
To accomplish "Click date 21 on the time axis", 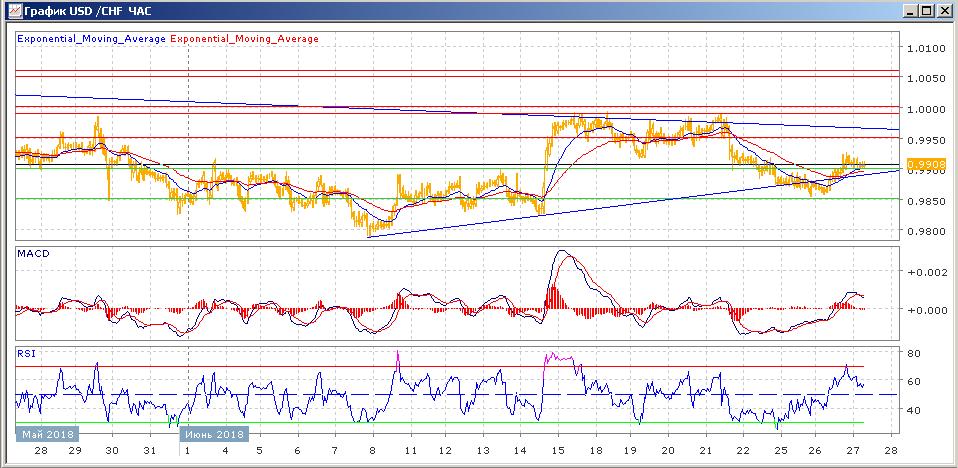I will pos(706,452).
